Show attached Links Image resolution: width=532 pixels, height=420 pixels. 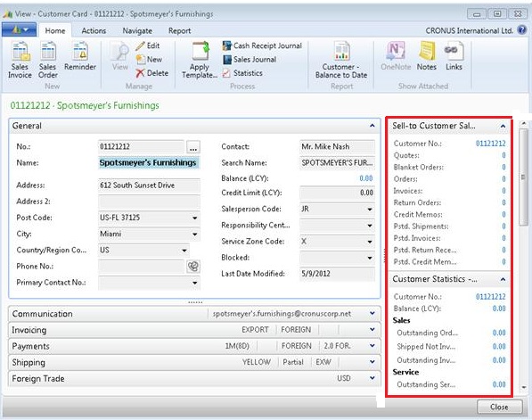[x=454, y=56]
